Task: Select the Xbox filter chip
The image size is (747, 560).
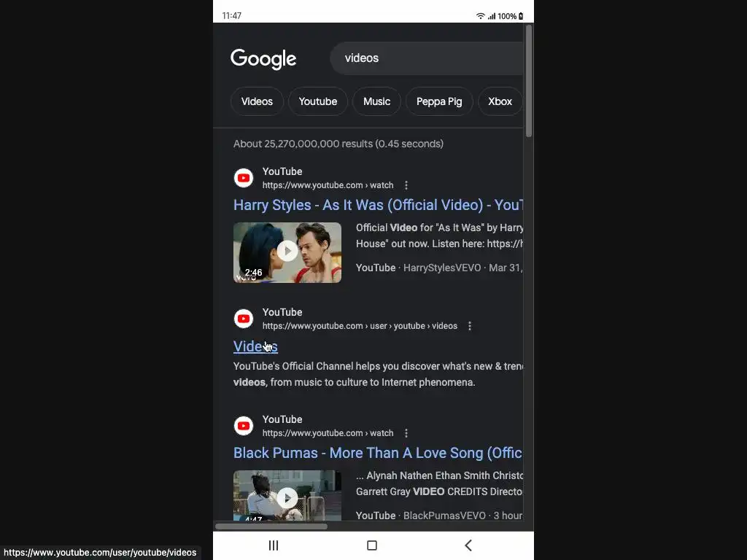Action: (500, 101)
